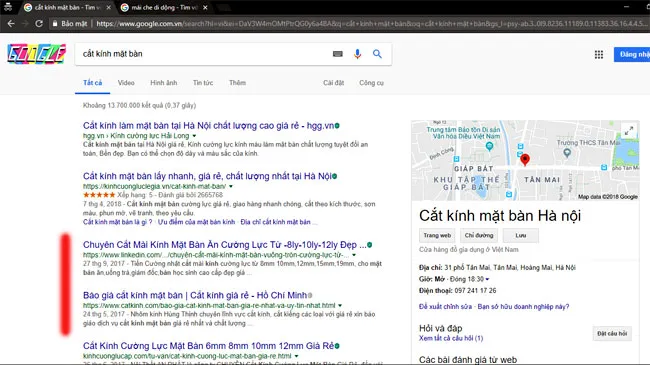Click the Google doodle logo
The image size is (650, 365).
(x=36, y=54)
